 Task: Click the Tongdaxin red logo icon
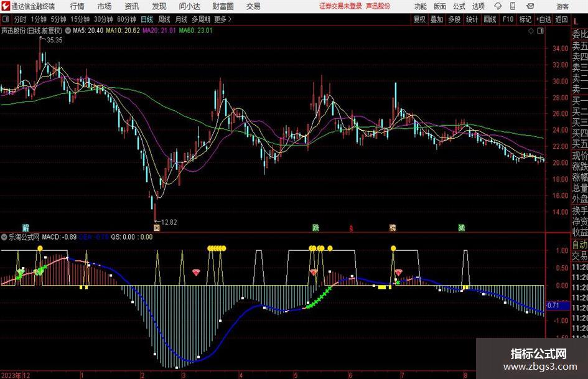coord(6,6)
